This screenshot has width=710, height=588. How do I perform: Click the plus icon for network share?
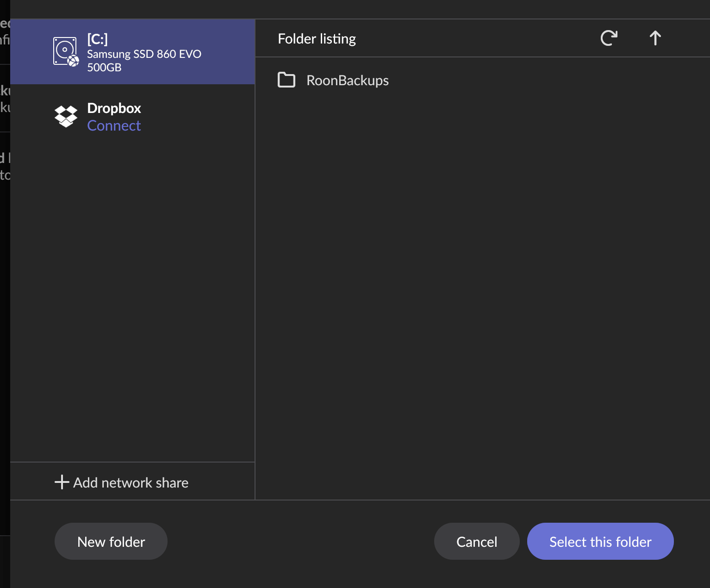[62, 482]
